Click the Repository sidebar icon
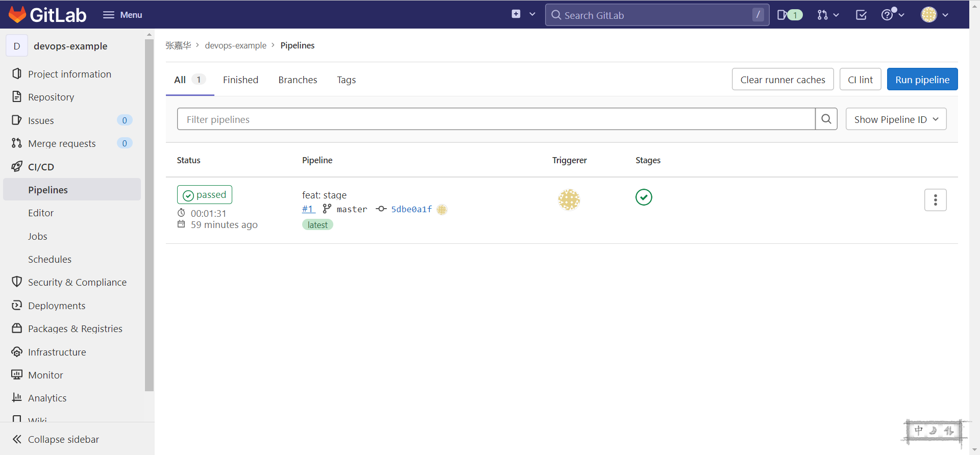Screen dimensions: 980x455 coord(17,97)
